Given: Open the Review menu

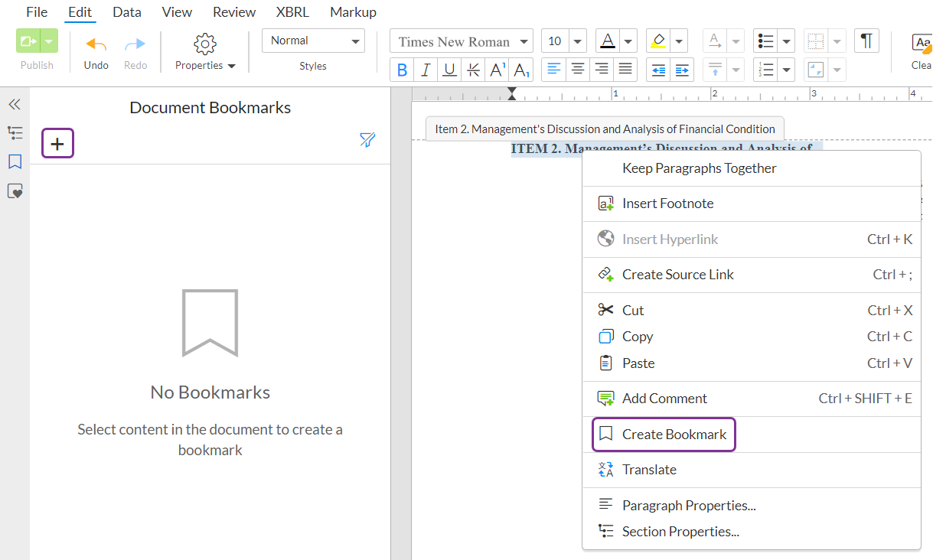Looking at the screenshot, I should (x=233, y=11).
